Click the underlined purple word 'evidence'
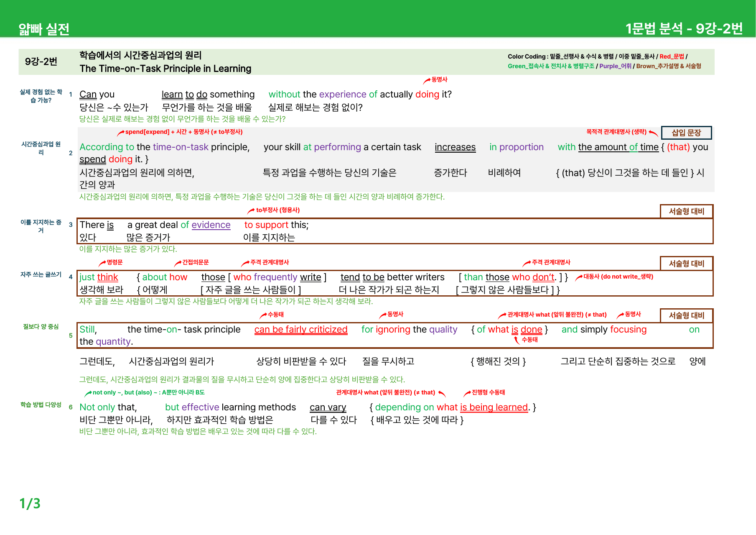 click(211, 225)
